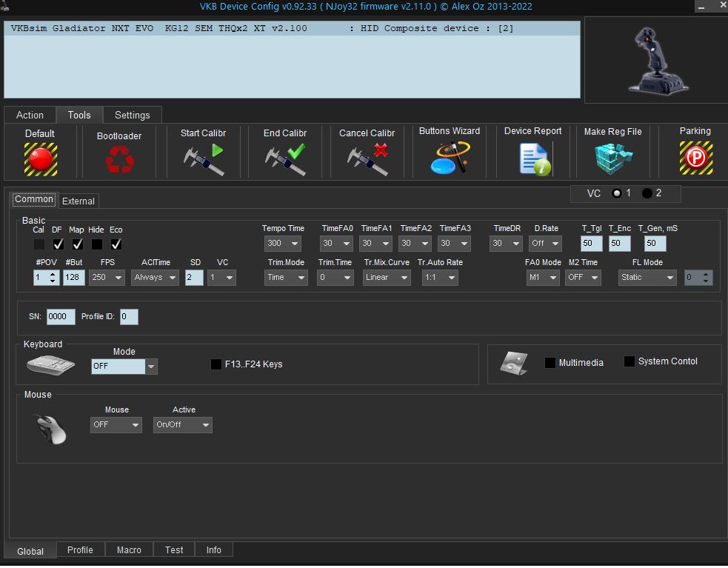Expand the Tempo Time dropdown
This screenshot has width=728, height=568.
point(283,244)
